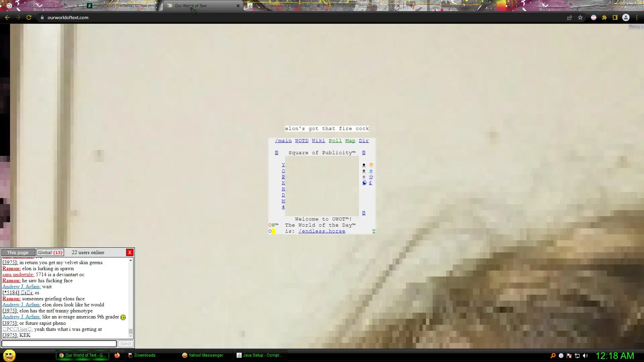This screenshot has height=362, width=644.
Task: Open the /endless.horse world link
Action: (x=322, y=231)
